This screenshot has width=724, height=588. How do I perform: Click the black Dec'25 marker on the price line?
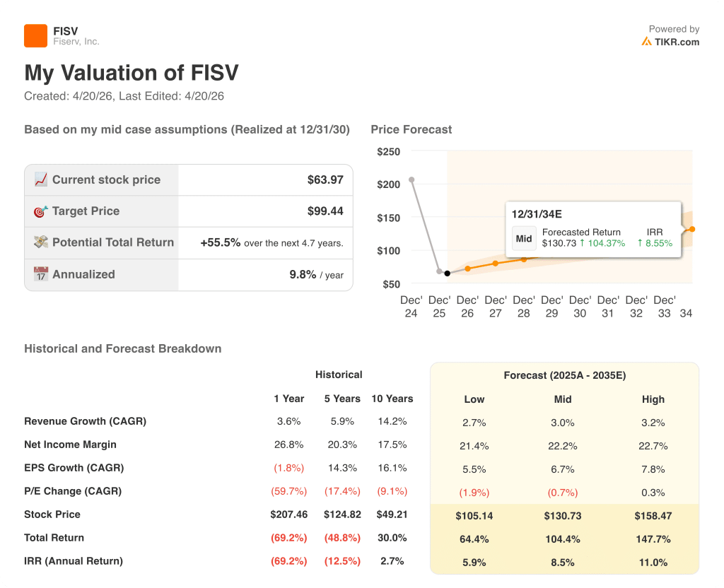(x=448, y=274)
